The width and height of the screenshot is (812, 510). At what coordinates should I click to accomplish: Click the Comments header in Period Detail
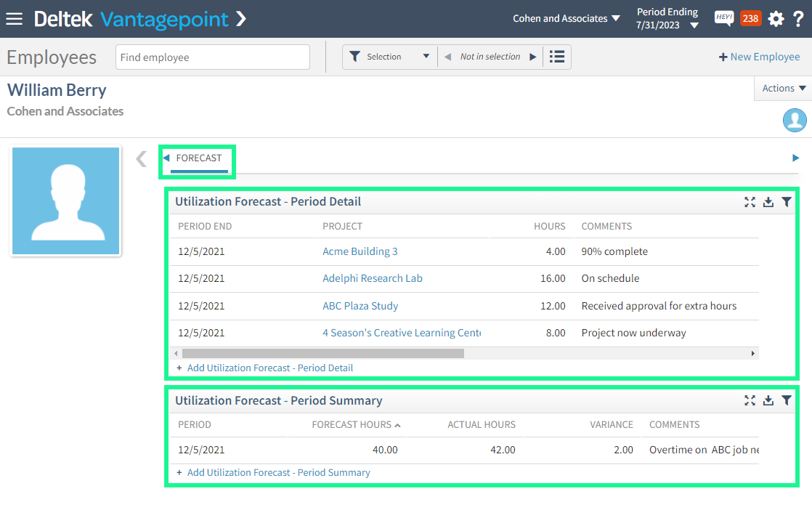pos(606,226)
